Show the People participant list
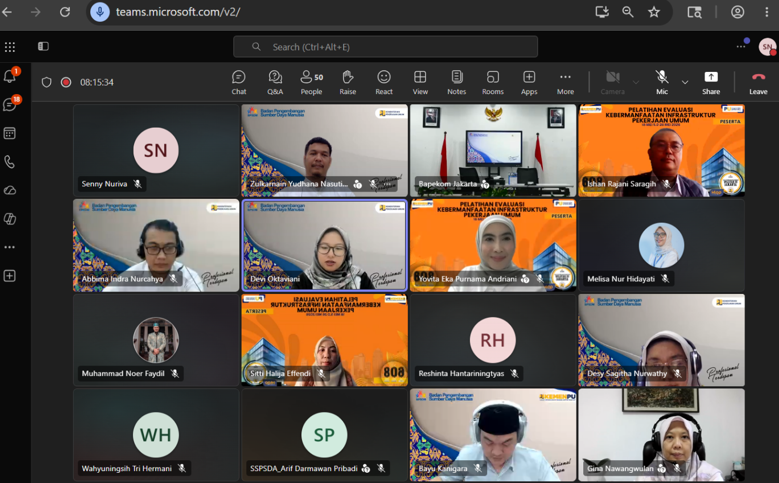 click(312, 82)
